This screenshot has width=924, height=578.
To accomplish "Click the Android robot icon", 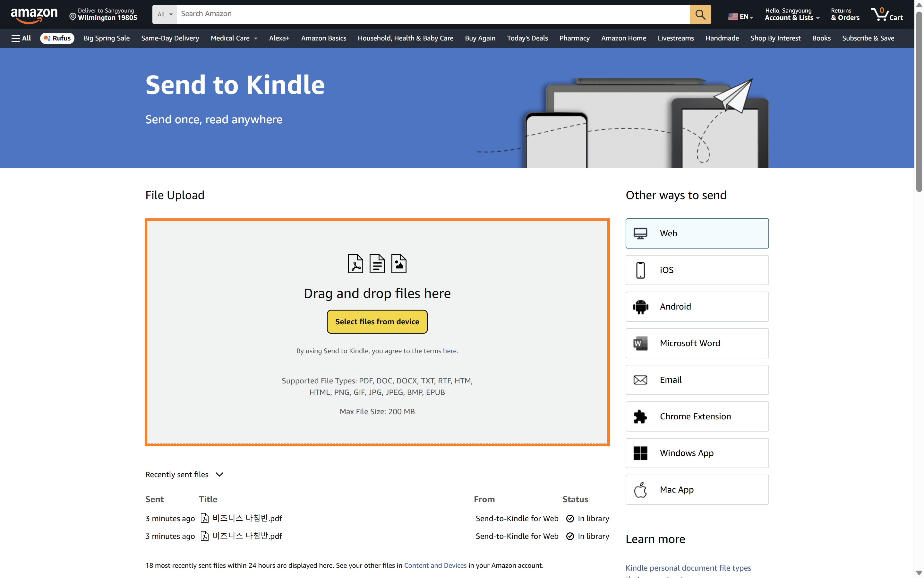I will [640, 307].
